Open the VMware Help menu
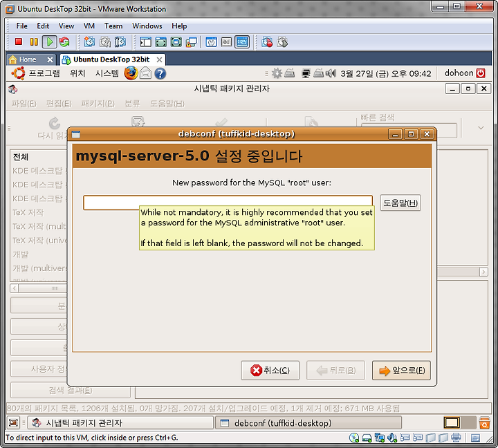Screen dimensions: 498x448 point(179,26)
